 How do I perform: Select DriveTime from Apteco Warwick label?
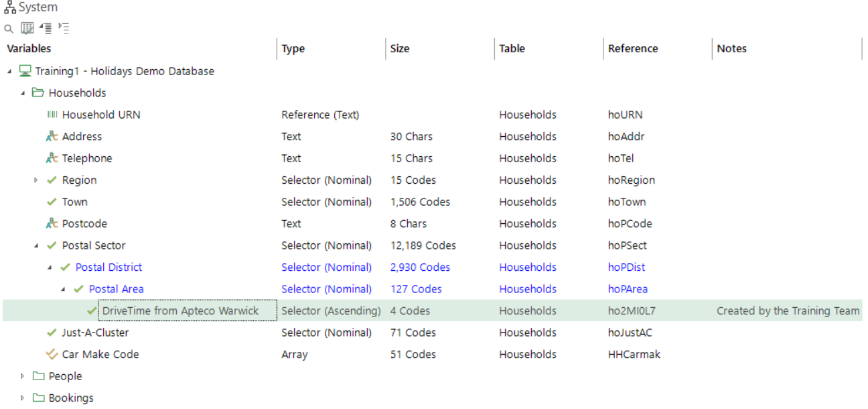coord(180,310)
